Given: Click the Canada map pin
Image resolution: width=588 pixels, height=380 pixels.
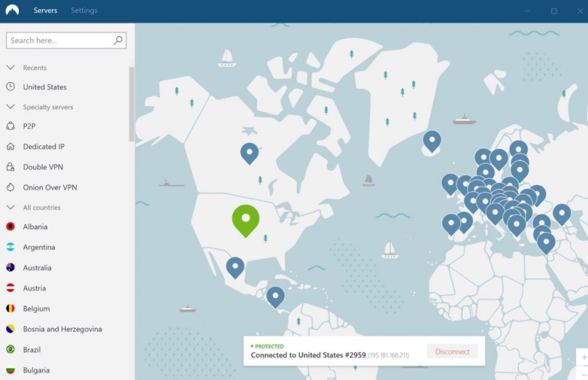Looking at the screenshot, I should click(x=249, y=153).
